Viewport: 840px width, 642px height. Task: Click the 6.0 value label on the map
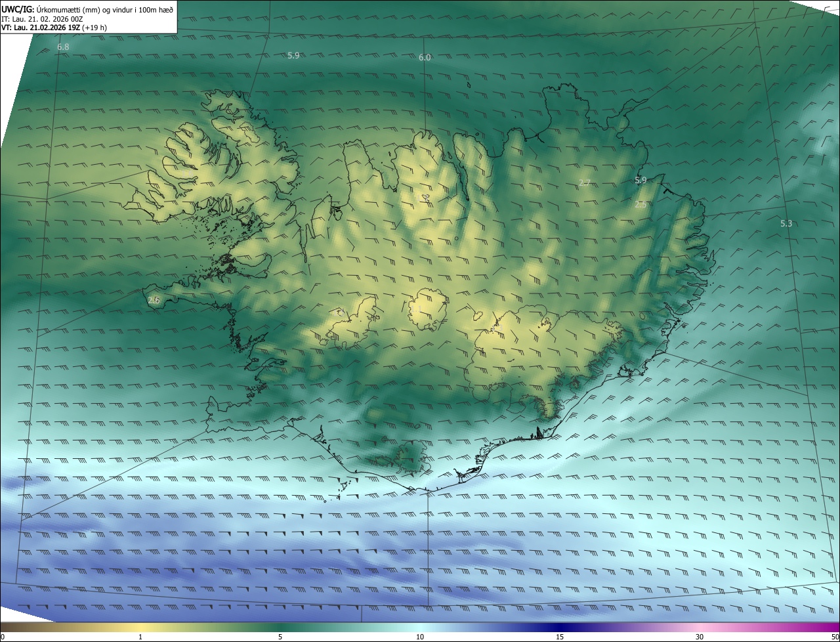click(x=425, y=58)
